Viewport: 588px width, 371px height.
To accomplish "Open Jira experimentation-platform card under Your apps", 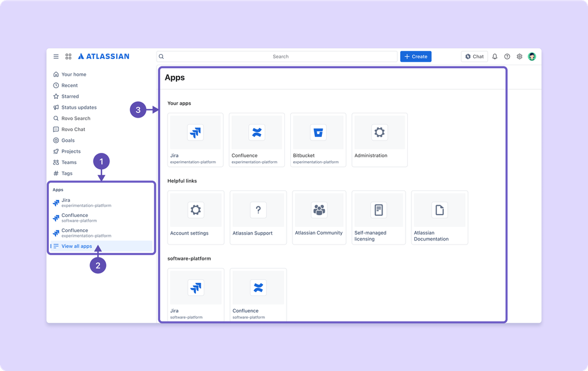I will [195, 140].
